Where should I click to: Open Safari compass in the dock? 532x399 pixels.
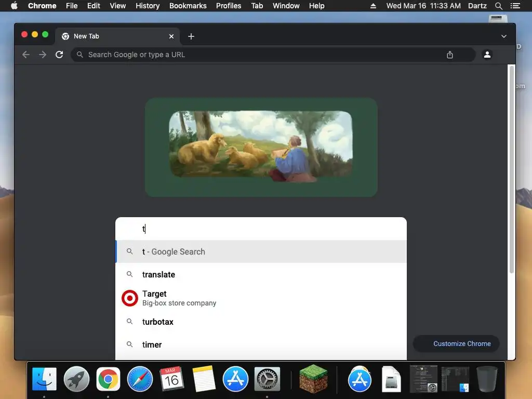(140, 379)
